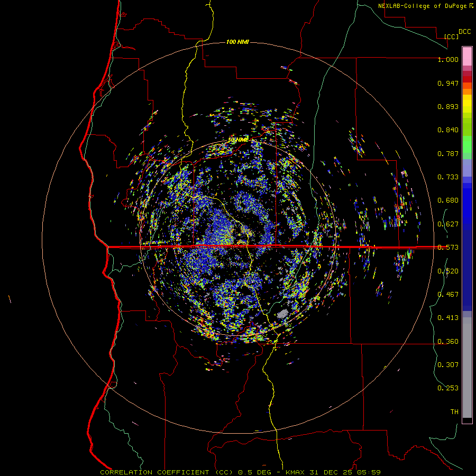Viewport: 476px width, 476px height.
Task: Click the 0.787 legend value
Action: pyautogui.click(x=448, y=153)
